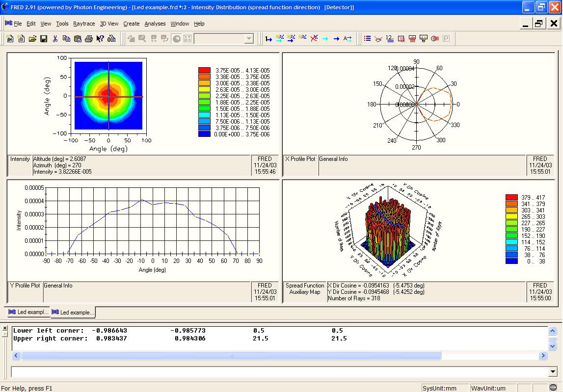Click the "WavUnit:um" status bar entry

coord(488,388)
